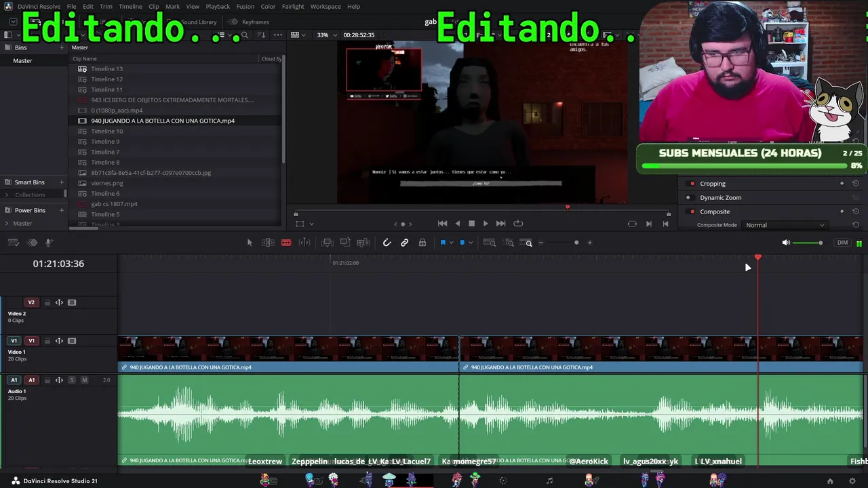Go to last frame in viewer
The width and height of the screenshot is (868, 488).
click(x=500, y=224)
